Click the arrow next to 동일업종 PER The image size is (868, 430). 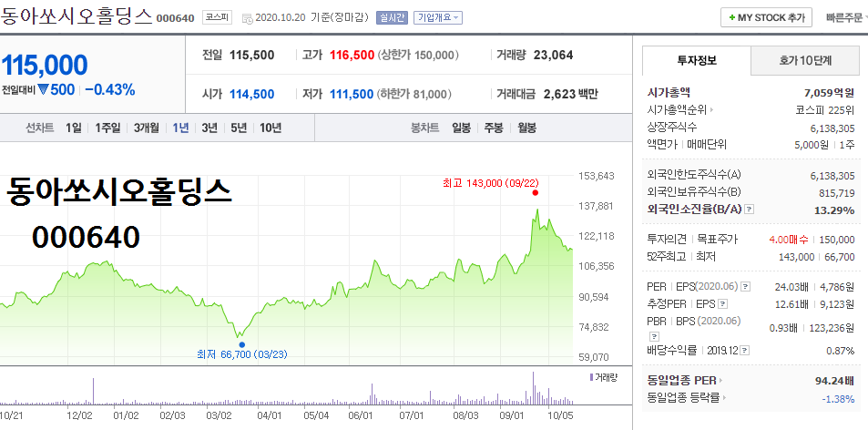click(x=720, y=381)
